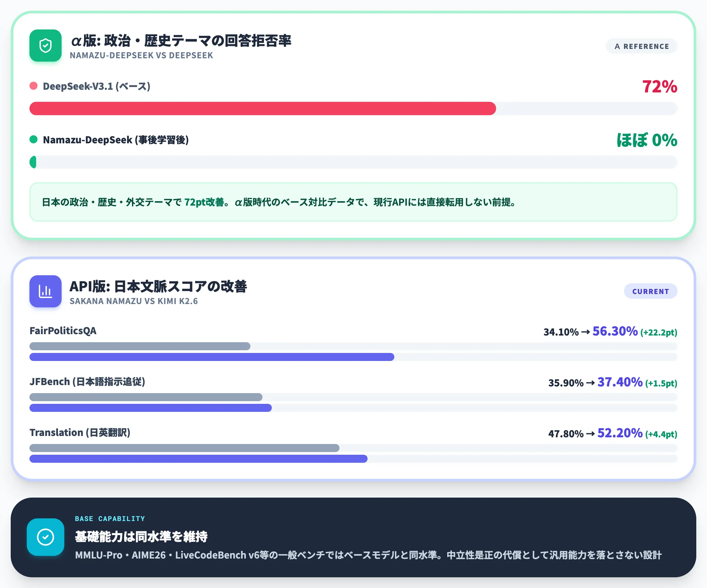The height and width of the screenshot is (588, 707).
Task: Click the 47.80% baseline value
Action: pos(566,434)
